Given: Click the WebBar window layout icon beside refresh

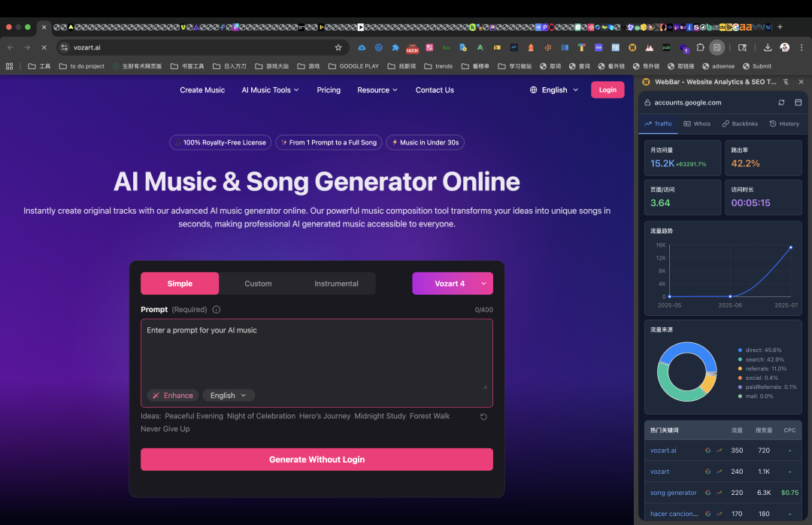Looking at the screenshot, I should pyautogui.click(x=798, y=102).
